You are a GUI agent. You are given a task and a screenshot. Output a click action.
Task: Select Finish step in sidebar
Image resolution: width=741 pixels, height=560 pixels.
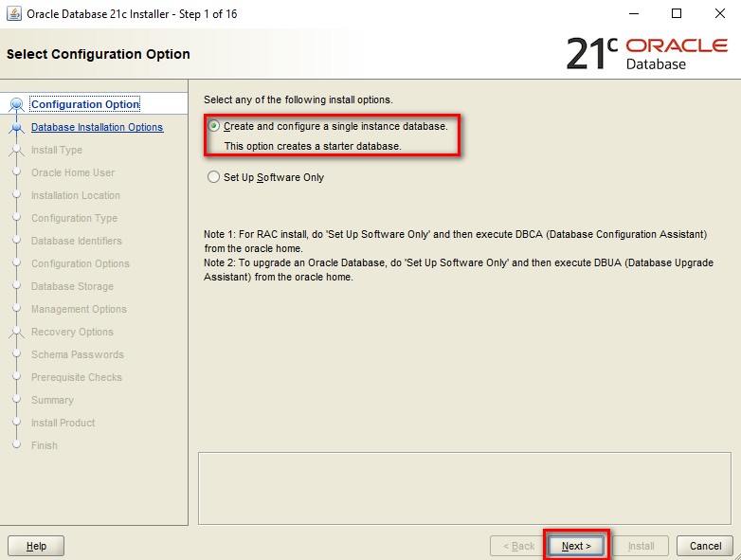(x=45, y=445)
